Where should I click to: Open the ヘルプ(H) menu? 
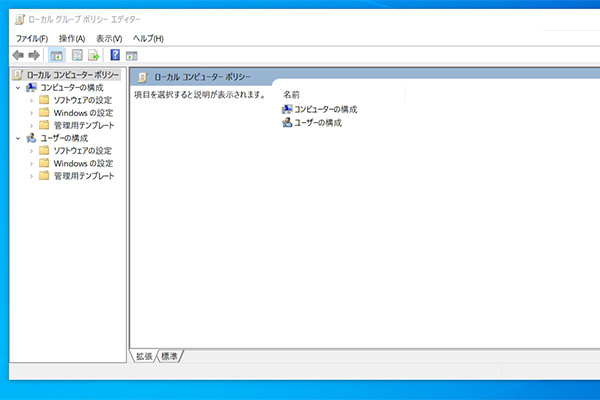pyautogui.click(x=148, y=39)
